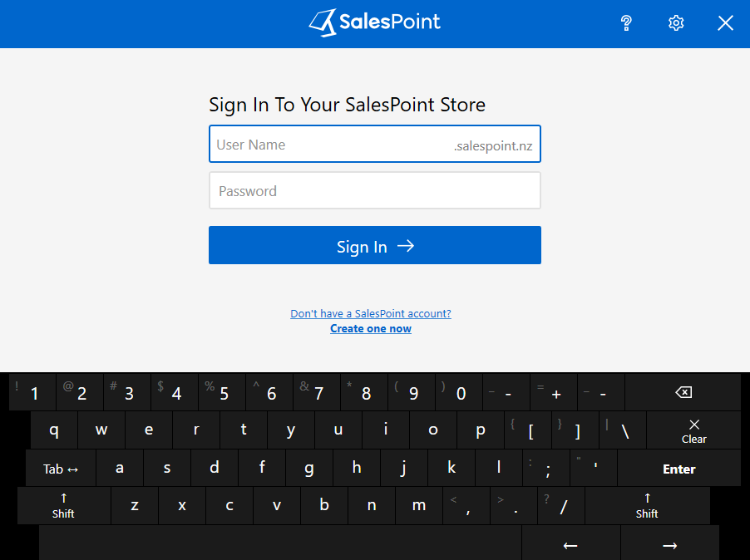Open the SalesPoint settings gear
This screenshot has width=750, height=560.
point(676,23)
